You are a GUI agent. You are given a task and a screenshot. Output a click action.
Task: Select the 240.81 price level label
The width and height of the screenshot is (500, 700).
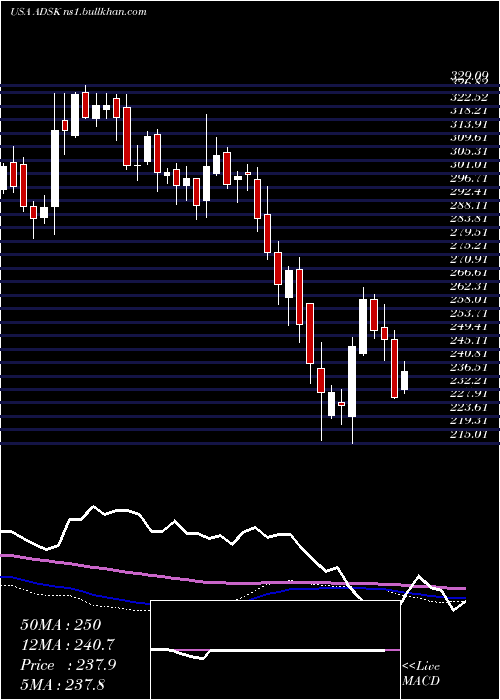pyautogui.click(x=469, y=353)
